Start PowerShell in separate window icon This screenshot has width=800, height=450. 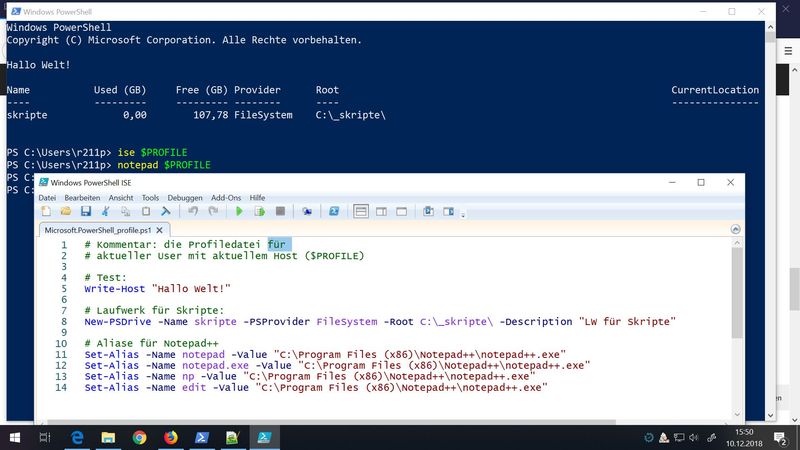tap(334, 212)
